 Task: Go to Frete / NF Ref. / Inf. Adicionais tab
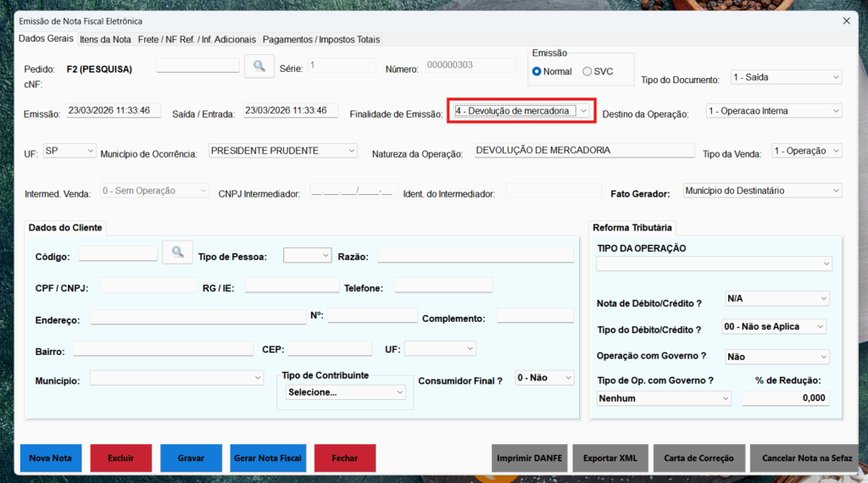point(197,39)
